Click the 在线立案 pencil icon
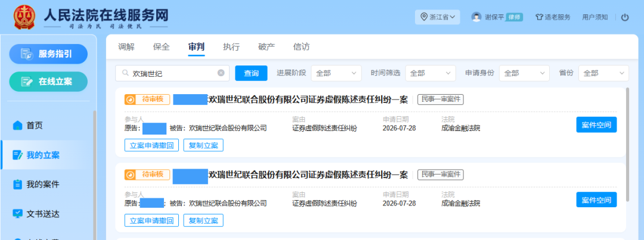The image size is (644, 240). point(27,82)
